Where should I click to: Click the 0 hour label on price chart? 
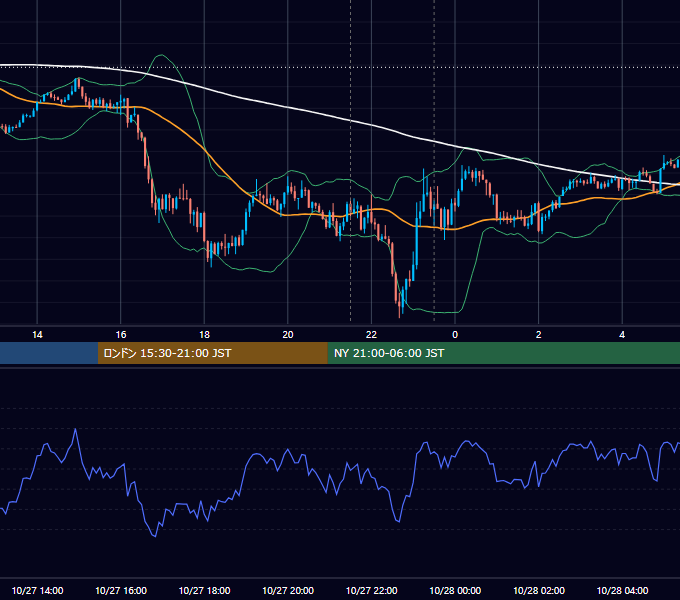(455, 335)
